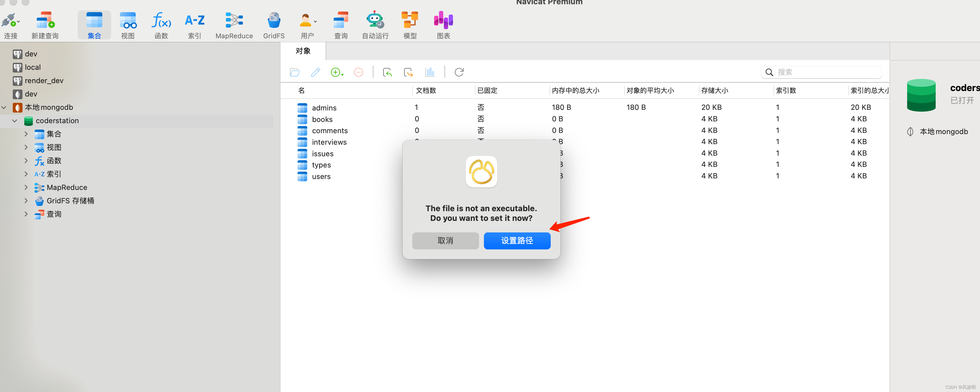The width and height of the screenshot is (980, 392).
Task: Expand the MapReduce tree node
Action: tap(26, 188)
